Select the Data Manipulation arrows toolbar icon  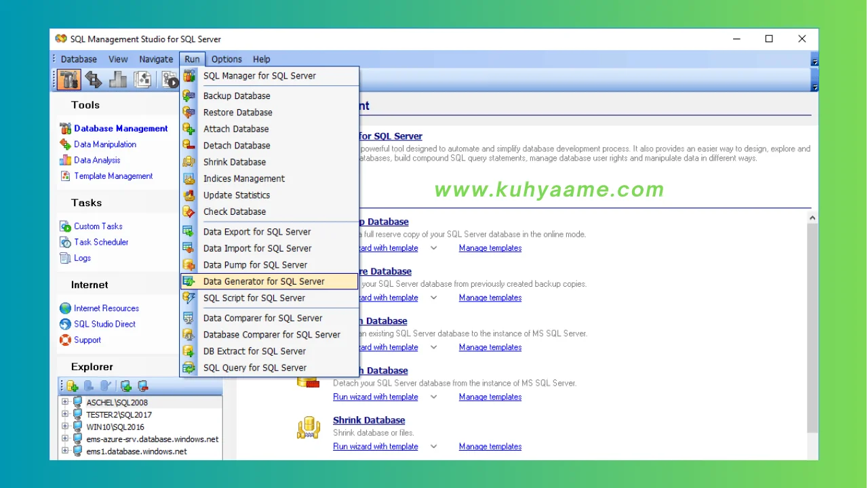pyautogui.click(x=94, y=80)
